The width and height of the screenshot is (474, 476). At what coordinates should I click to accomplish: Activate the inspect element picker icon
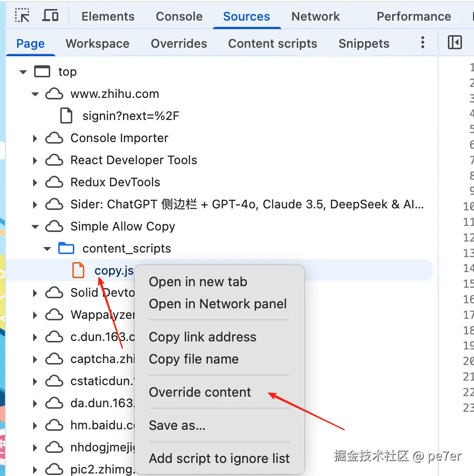click(x=22, y=16)
